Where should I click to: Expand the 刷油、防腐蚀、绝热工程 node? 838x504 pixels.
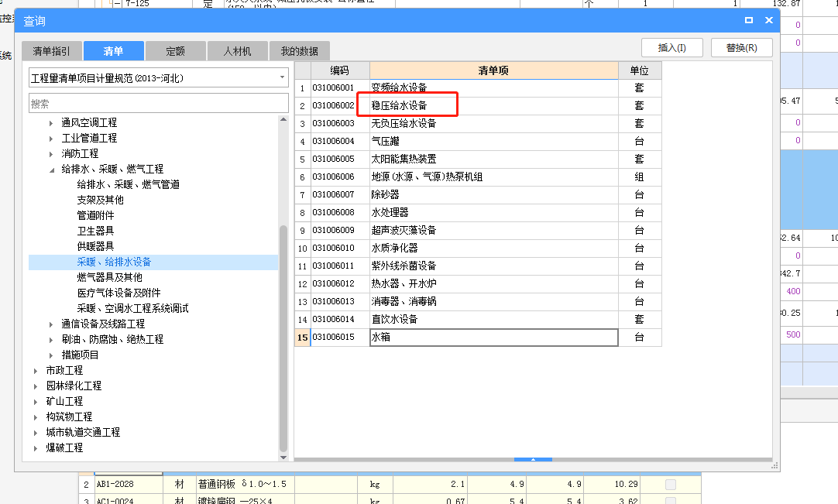(x=51, y=340)
